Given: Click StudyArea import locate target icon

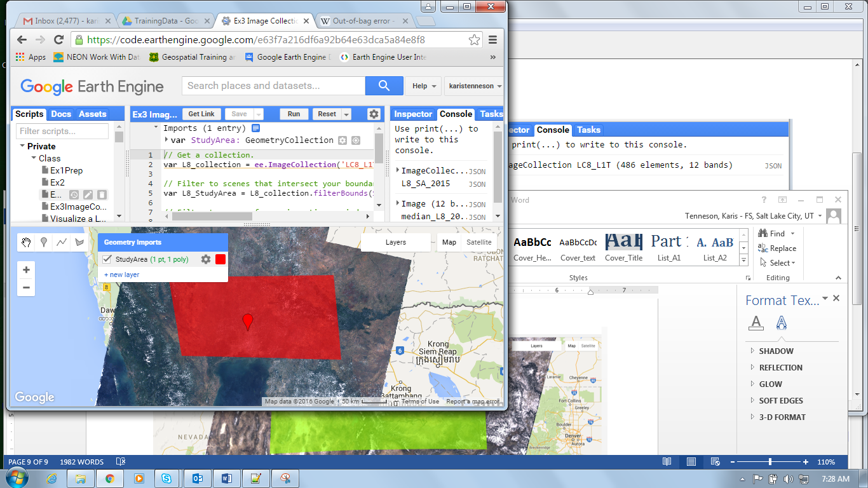Looking at the screenshot, I should pos(356,140).
